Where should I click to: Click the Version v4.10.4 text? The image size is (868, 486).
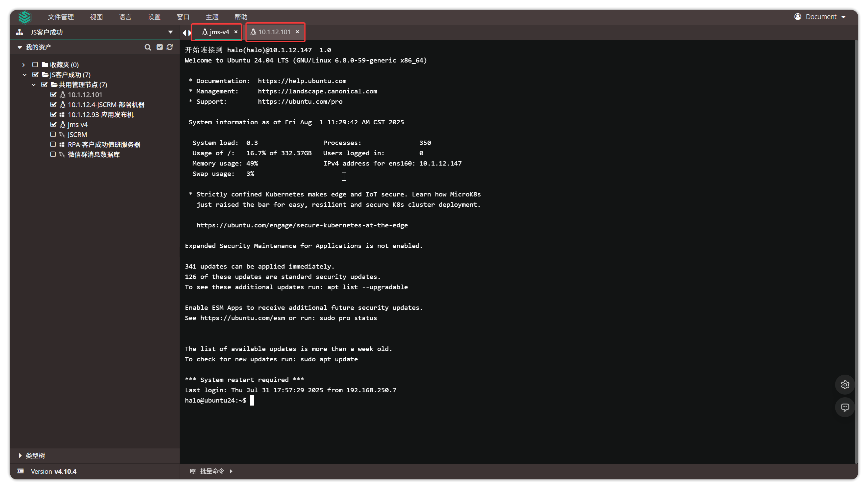(x=54, y=471)
